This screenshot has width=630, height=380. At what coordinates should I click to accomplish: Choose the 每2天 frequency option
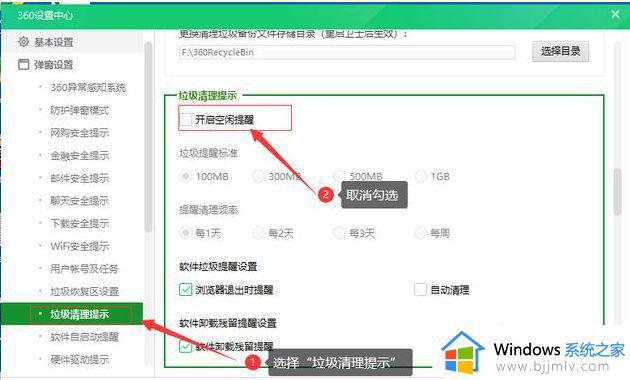[x=258, y=233]
